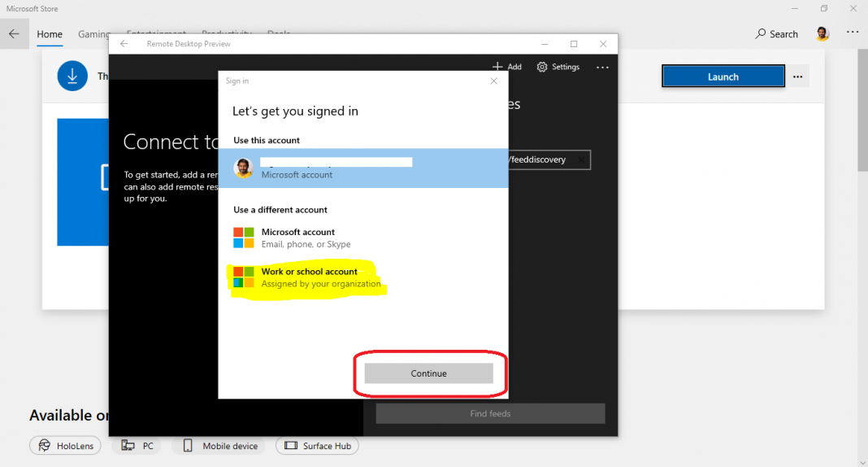Click Continue in the sign-in dialog
The width and height of the screenshot is (868, 467).
coord(428,373)
